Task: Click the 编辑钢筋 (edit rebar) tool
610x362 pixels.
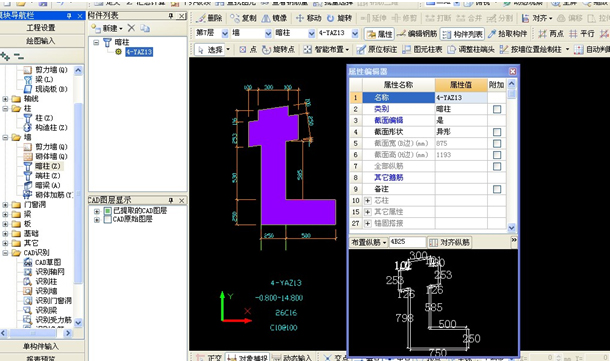Action: pyautogui.click(x=417, y=34)
